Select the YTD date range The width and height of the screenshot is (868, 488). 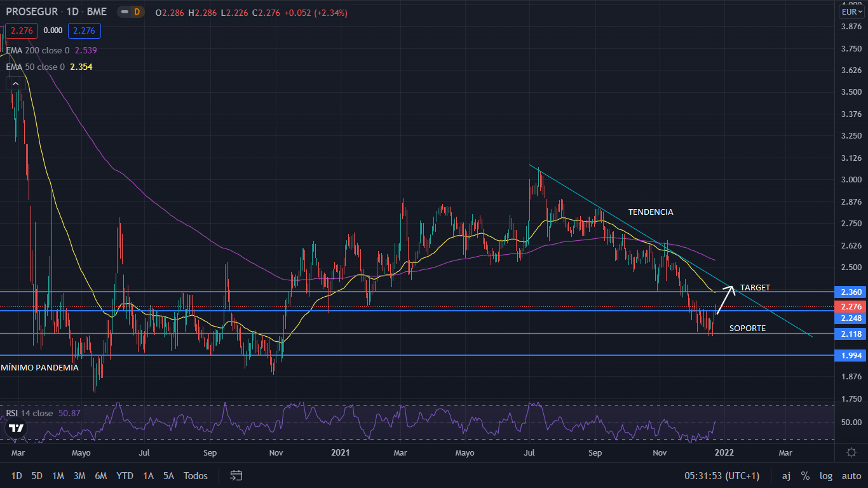click(125, 475)
